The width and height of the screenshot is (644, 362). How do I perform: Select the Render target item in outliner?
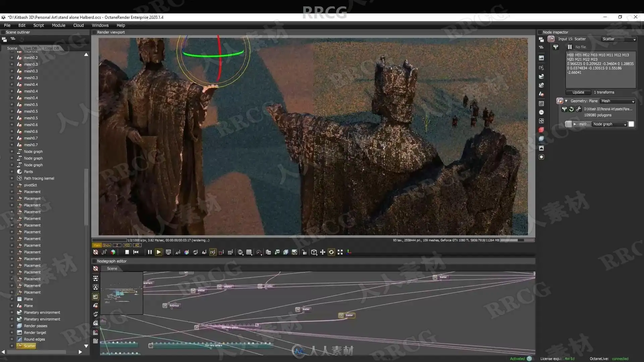coord(35,333)
